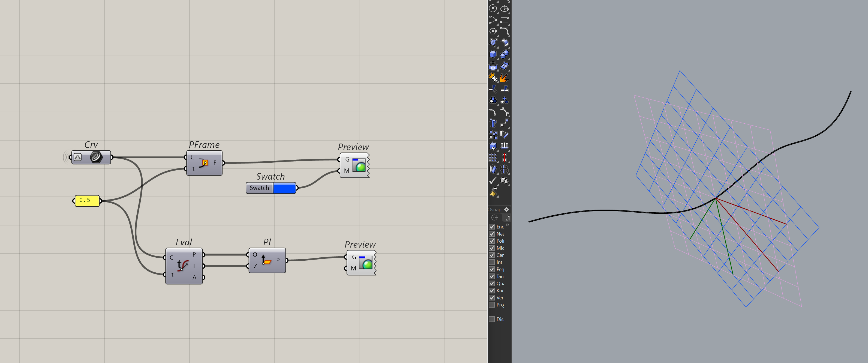Click the PFrame component icon
868x363 pixels.
pyautogui.click(x=204, y=163)
